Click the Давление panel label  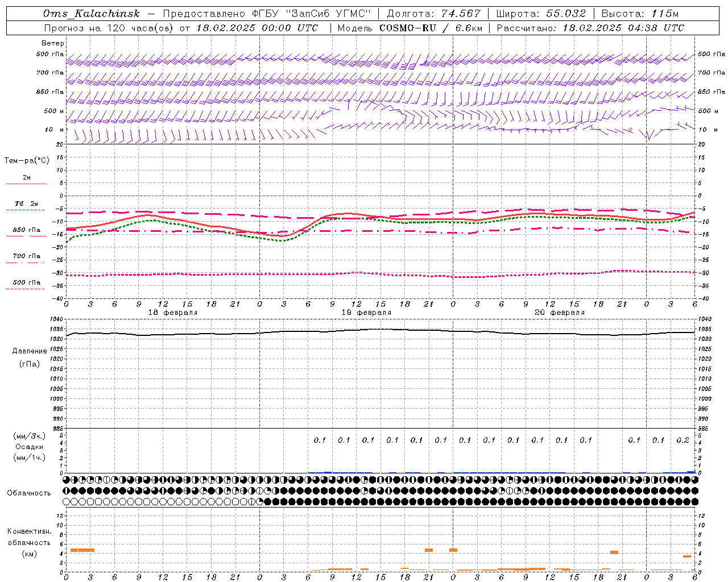(30, 351)
